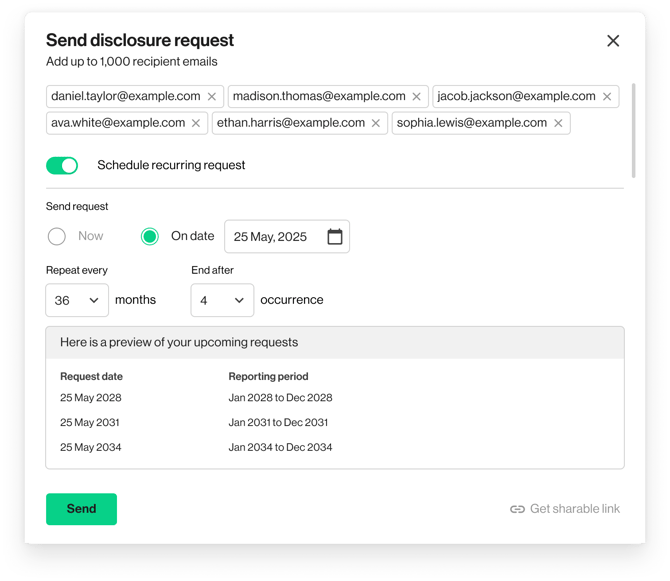
Task: Click the link icon beside Get sharable link
Action: 517,509
